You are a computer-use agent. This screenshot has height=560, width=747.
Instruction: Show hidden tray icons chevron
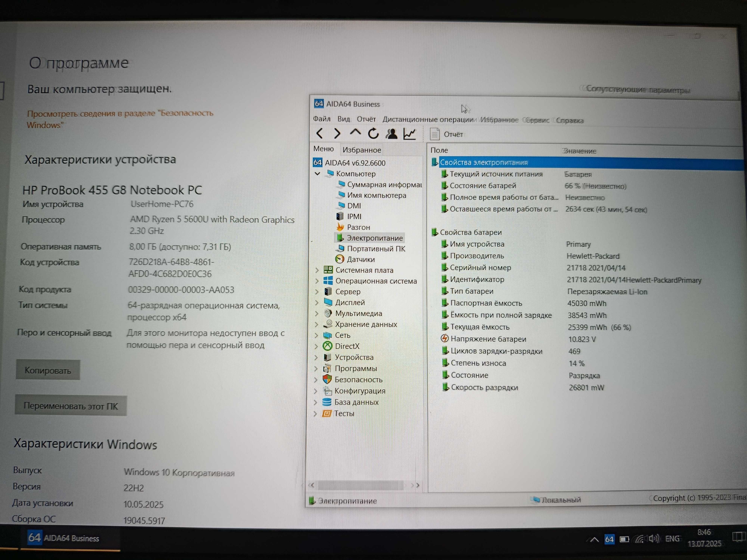click(x=594, y=539)
